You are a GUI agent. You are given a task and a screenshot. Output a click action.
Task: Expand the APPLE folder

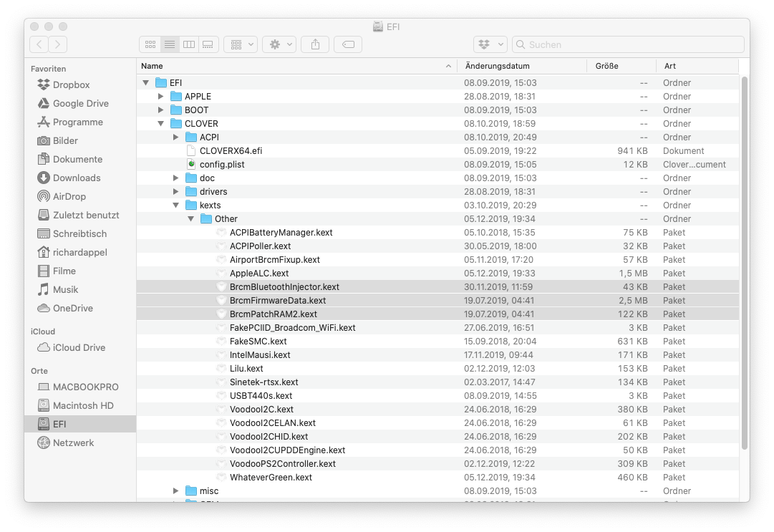point(160,96)
